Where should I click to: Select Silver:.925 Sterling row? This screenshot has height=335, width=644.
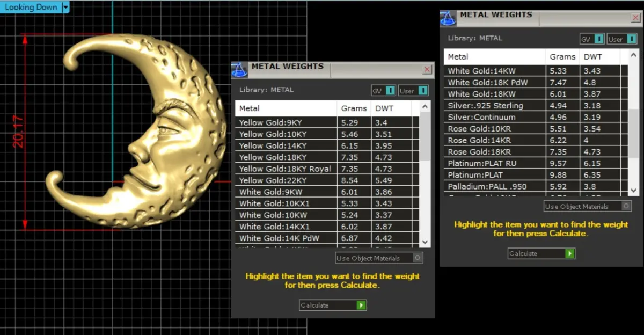pos(536,106)
